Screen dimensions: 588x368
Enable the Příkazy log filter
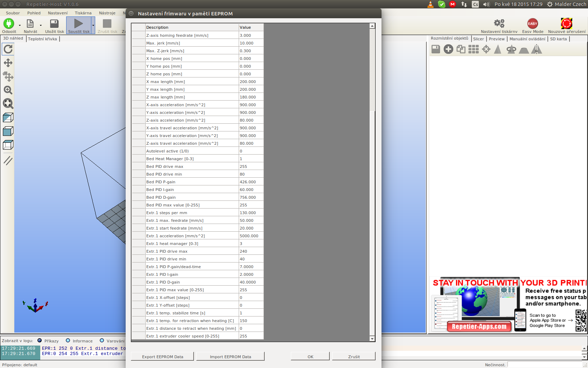(x=40, y=341)
